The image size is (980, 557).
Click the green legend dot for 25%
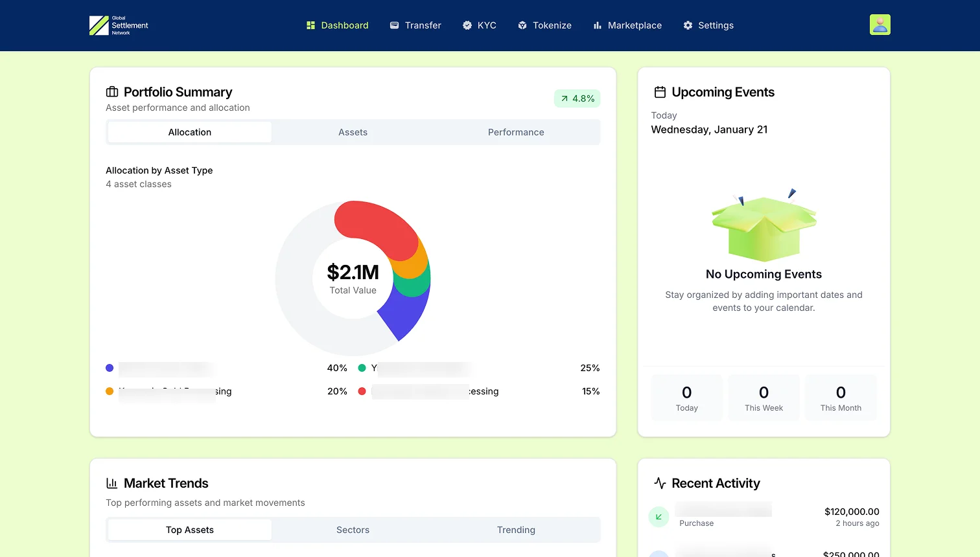pos(362,368)
